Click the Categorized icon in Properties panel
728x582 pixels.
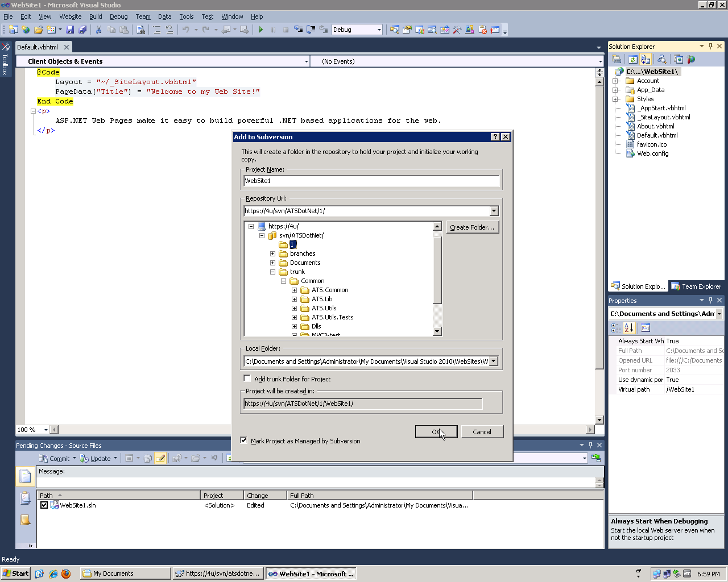coord(616,328)
